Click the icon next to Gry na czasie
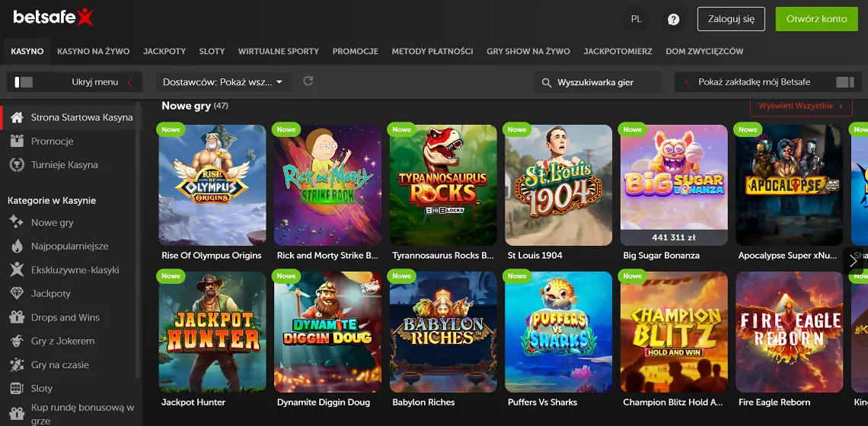The width and height of the screenshot is (868, 426). coord(17,364)
